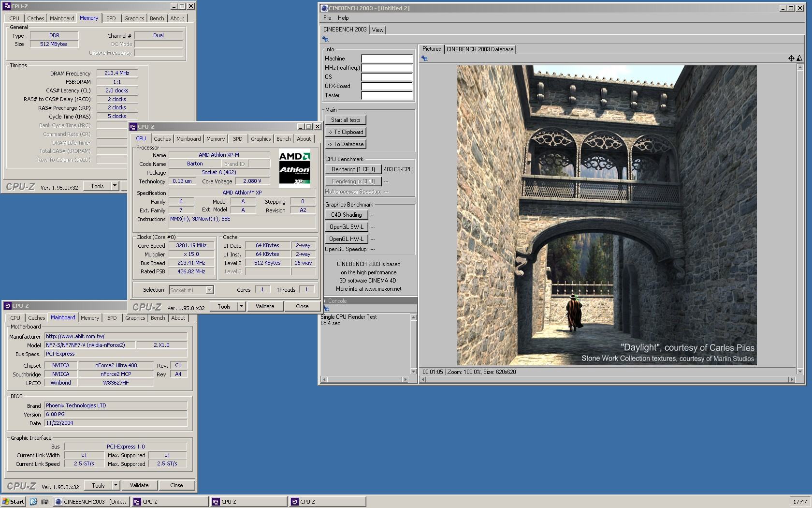The height and width of the screenshot is (508, 812).
Task: Click the AMD Athlon XP logo in CPU-Z
Action: [x=294, y=168]
